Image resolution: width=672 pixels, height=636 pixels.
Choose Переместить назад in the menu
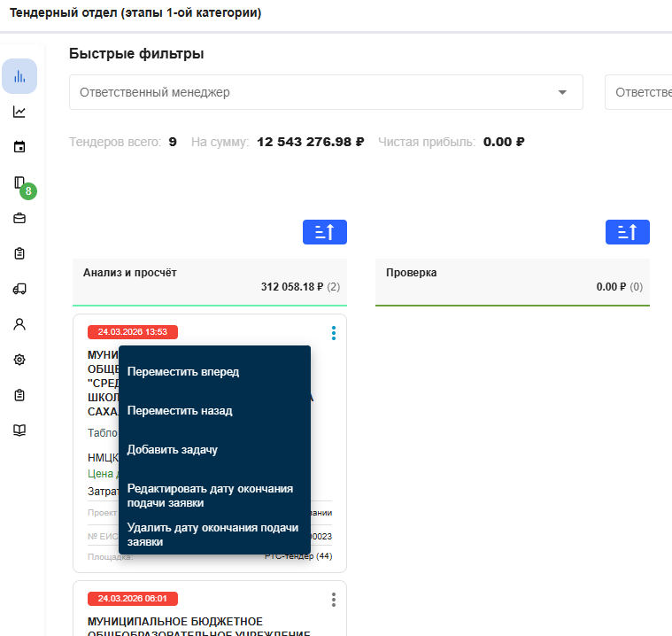click(214, 411)
